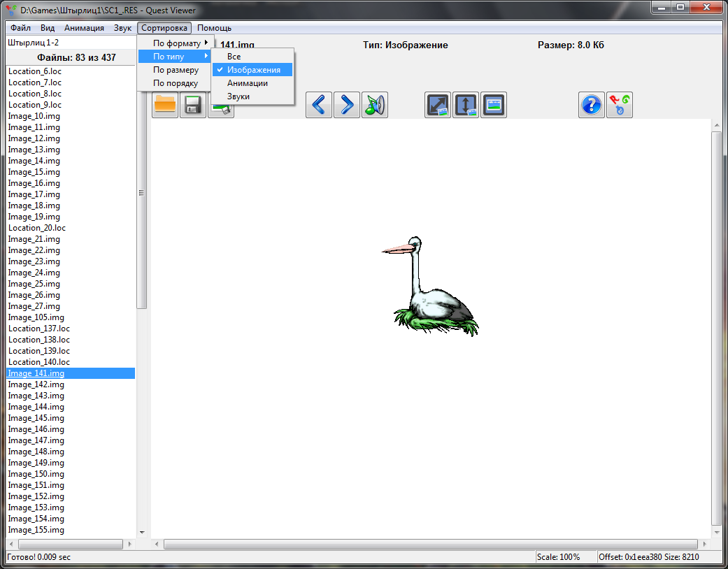Screen dimensions: 728x569
Task: Click the 'Штырлиц 1-2' search field
Action: (70, 43)
